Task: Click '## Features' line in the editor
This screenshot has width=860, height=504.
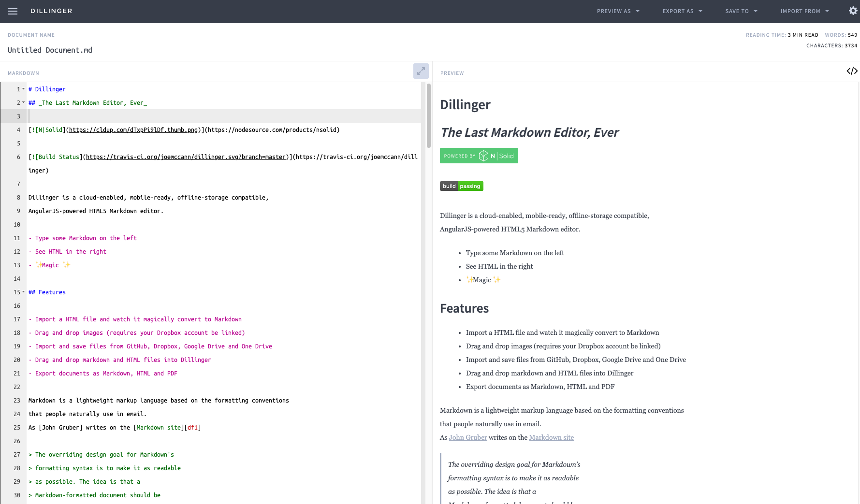Action: [47, 292]
